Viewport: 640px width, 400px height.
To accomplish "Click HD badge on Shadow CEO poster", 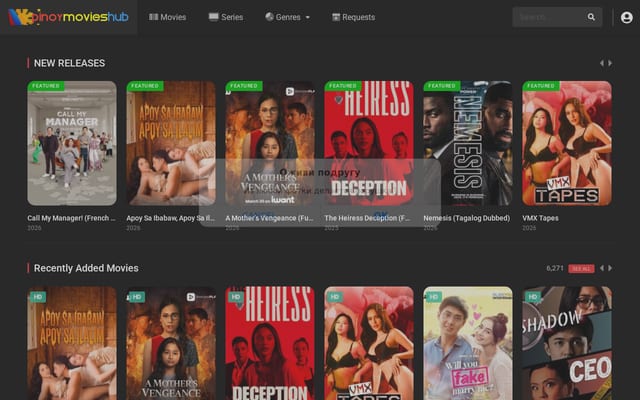I will click(533, 297).
